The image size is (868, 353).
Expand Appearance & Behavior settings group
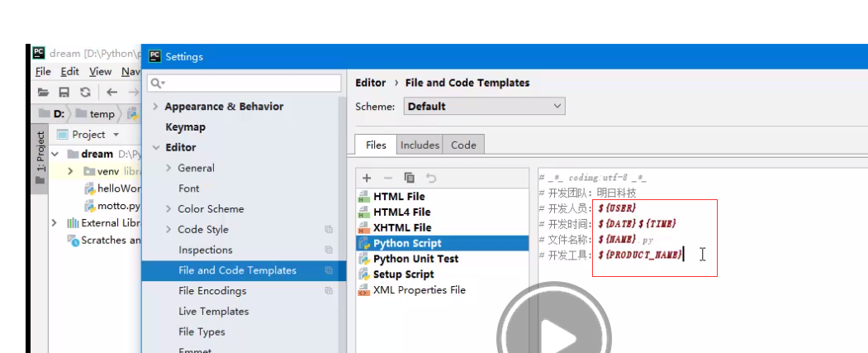(155, 107)
